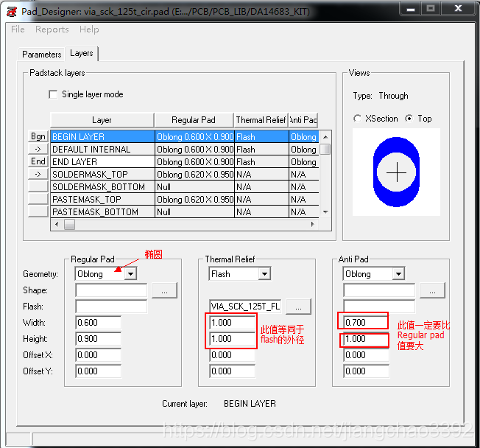Open the Reports menu
Image resolution: width=480 pixels, height=448 pixels.
point(52,29)
